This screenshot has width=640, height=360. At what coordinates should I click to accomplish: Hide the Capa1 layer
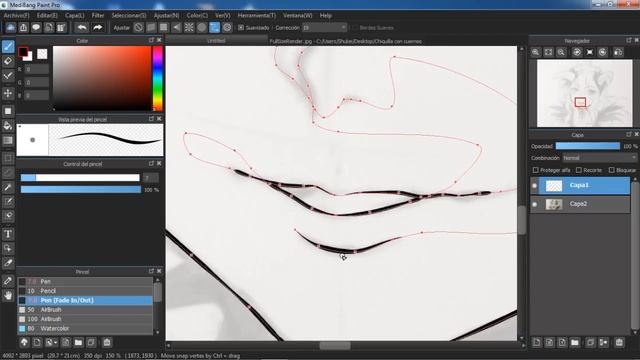(534, 186)
